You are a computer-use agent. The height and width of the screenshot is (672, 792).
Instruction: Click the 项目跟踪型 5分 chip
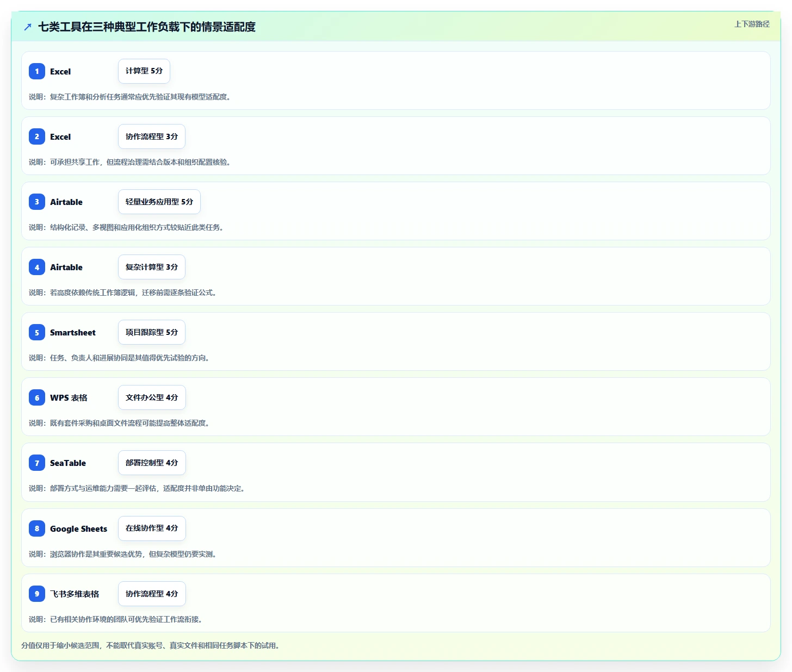point(152,332)
